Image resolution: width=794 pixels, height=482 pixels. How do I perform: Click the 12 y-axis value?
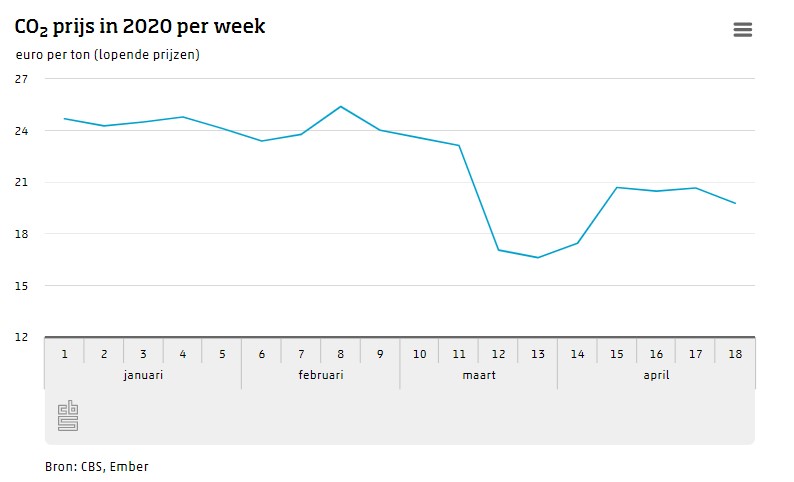pyautogui.click(x=22, y=337)
